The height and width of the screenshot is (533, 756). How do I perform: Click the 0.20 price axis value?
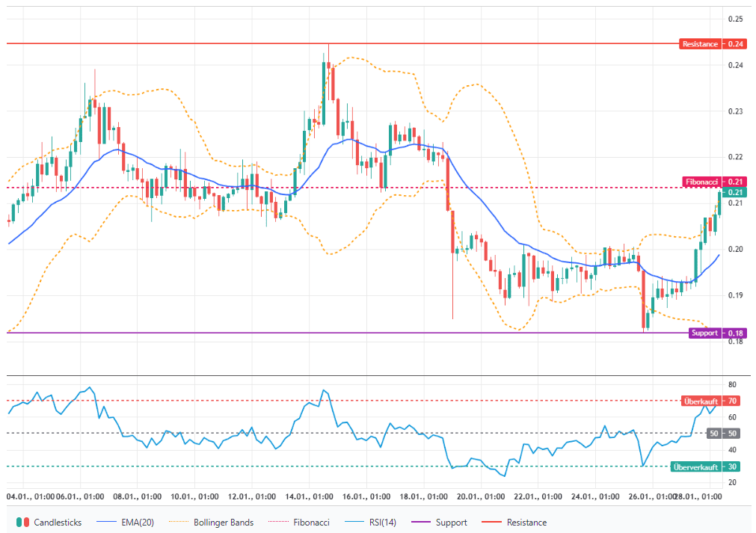735,249
